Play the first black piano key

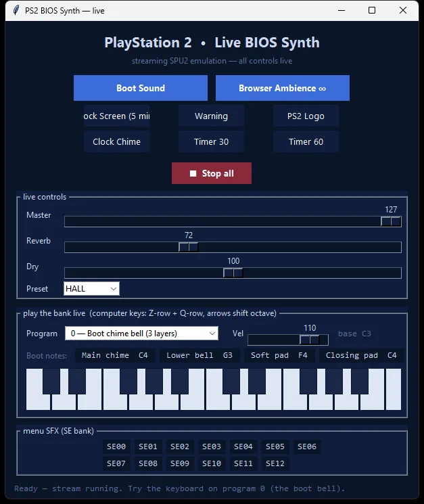(x=51, y=382)
